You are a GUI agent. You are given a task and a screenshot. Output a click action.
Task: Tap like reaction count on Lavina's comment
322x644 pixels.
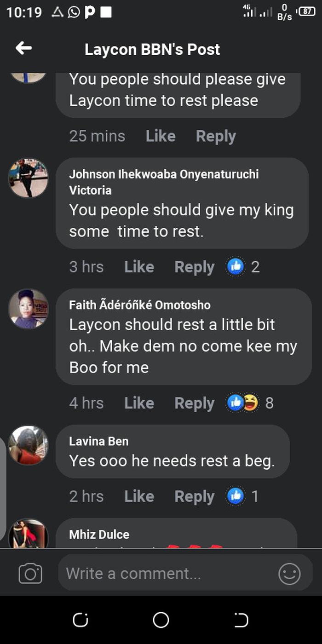(254, 496)
